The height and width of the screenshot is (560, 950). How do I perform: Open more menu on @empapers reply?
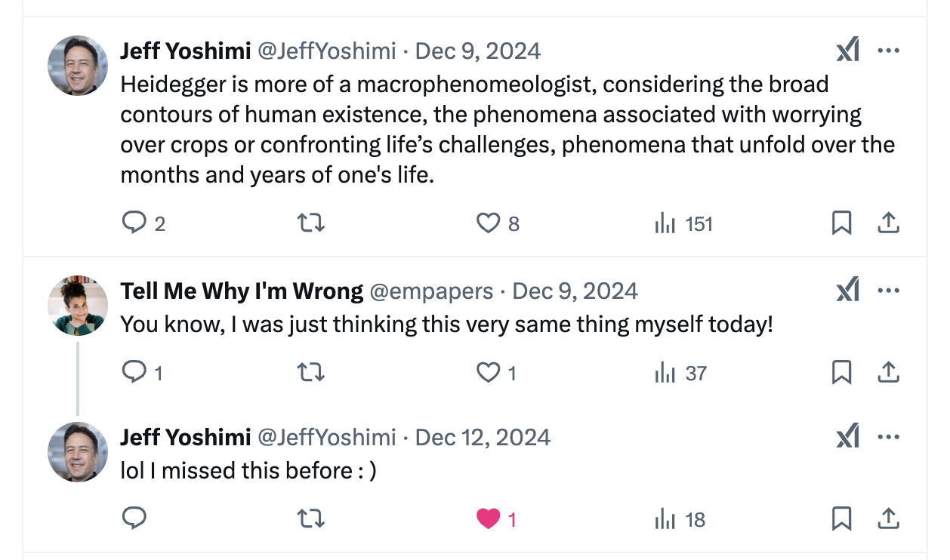coord(888,291)
